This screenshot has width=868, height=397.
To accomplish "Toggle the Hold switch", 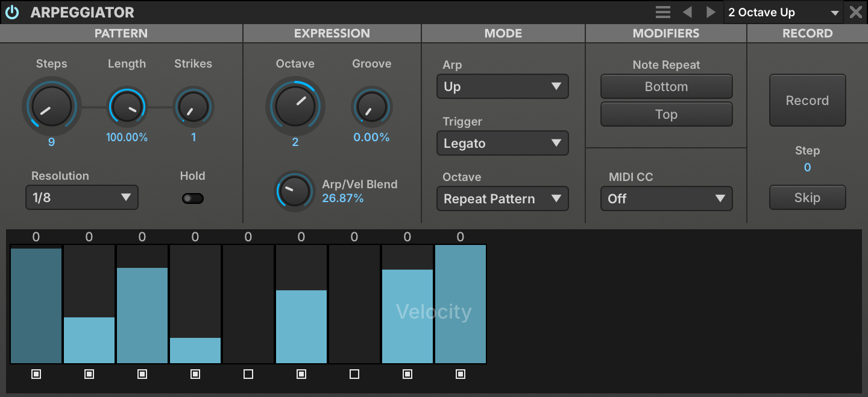I will coord(193,198).
